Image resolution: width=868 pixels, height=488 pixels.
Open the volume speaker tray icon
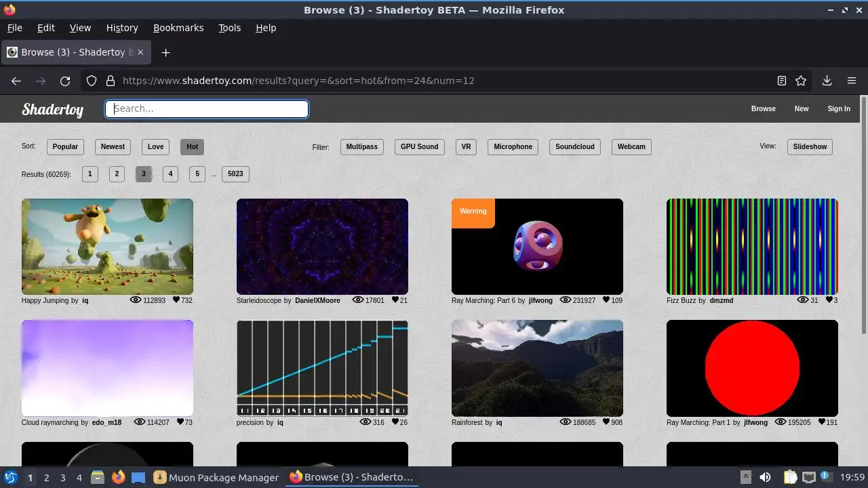click(765, 477)
